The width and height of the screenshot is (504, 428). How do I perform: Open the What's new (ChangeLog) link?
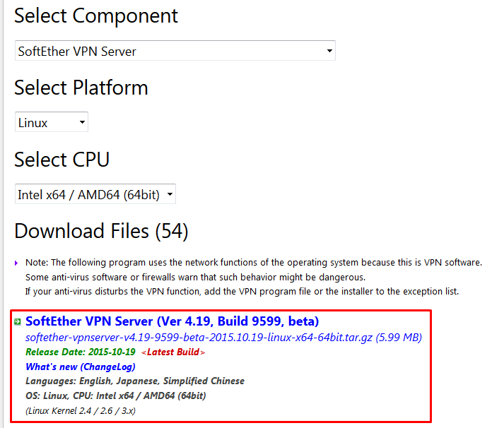click(80, 367)
